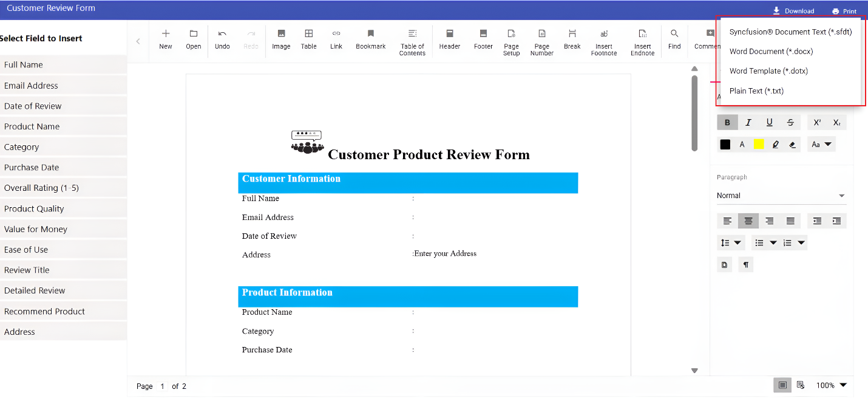Open the black font color swatch
The height and width of the screenshot is (398, 868).
tap(725, 145)
